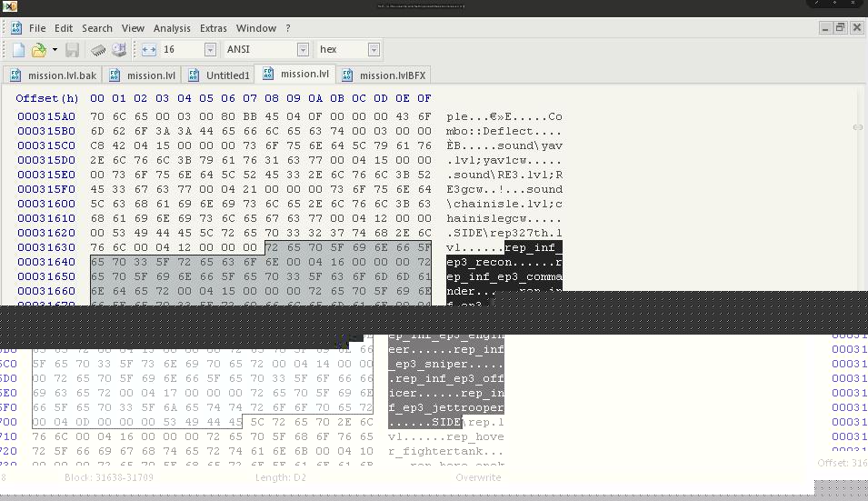Click the Offset(h) column header
The height and width of the screenshot is (501, 868).
(x=47, y=98)
